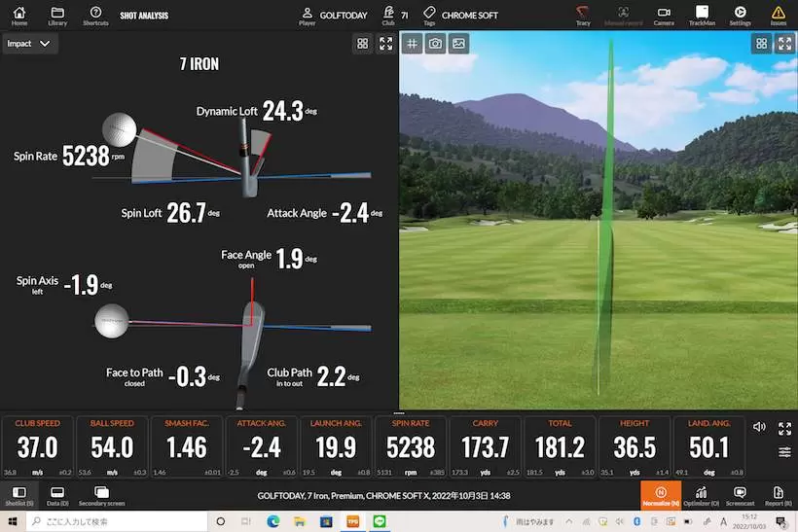Start a Screencast recording
Image resolution: width=798 pixels, height=532 pixels.
point(740,495)
